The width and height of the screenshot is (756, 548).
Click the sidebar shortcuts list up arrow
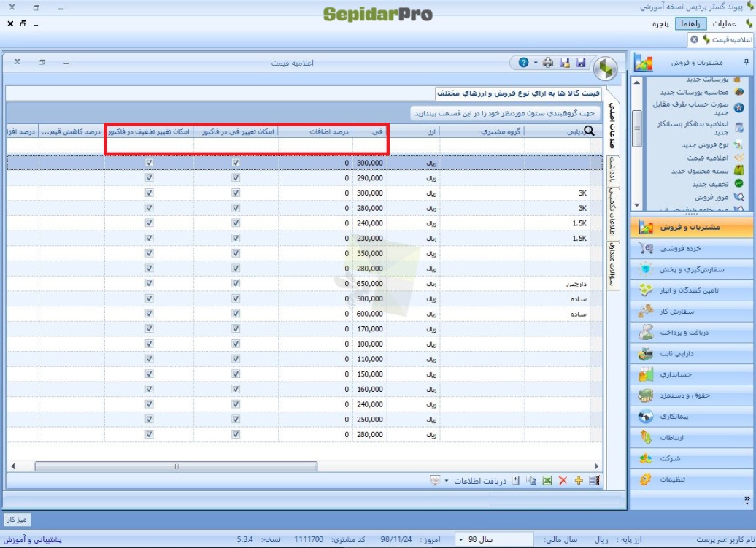637,82
